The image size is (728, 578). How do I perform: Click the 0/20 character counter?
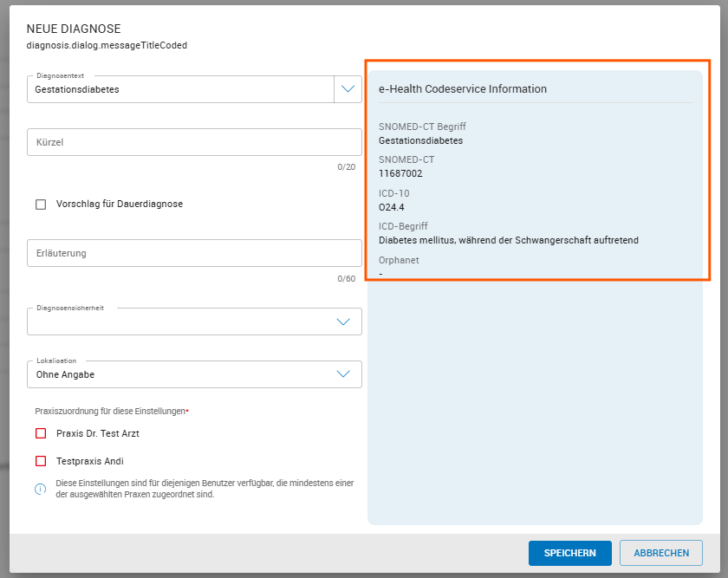pos(354,166)
